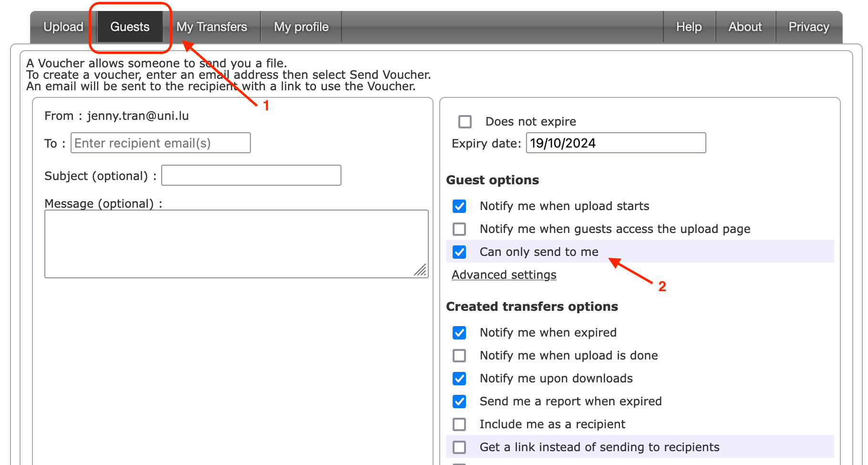The height and width of the screenshot is (465, 868).
Task: Click the Expiry date field
Action: (x=615, y=143)
